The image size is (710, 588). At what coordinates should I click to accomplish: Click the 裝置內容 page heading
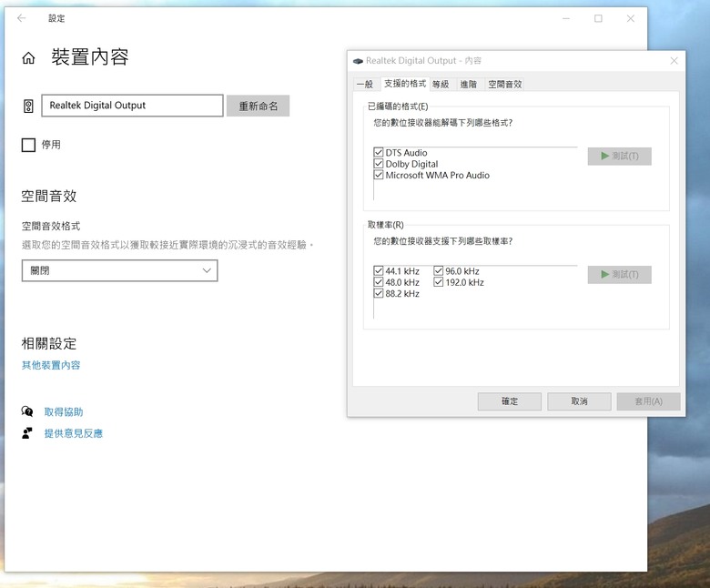coord(89,57)
